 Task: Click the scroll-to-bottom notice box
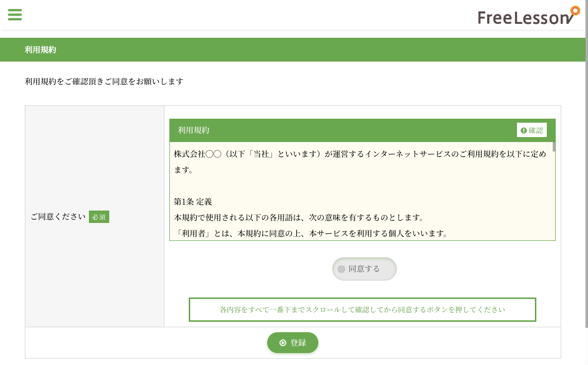click(362, 310)
